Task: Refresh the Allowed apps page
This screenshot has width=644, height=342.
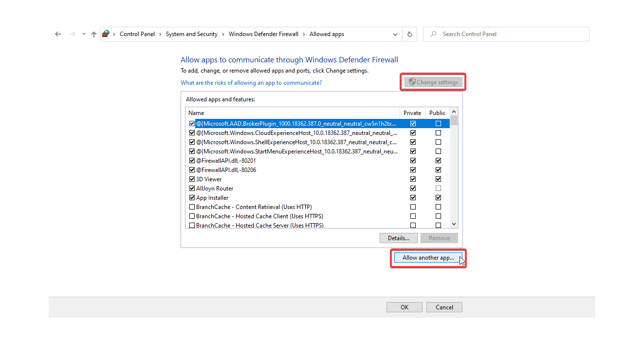Action: pyautogui.click(x=409, y=34)
